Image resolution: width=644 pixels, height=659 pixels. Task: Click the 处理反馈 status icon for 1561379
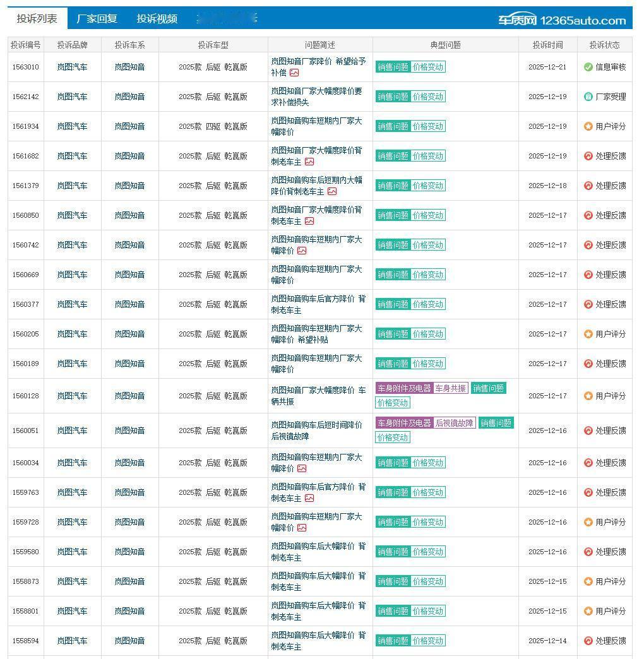tap(588, 186)
